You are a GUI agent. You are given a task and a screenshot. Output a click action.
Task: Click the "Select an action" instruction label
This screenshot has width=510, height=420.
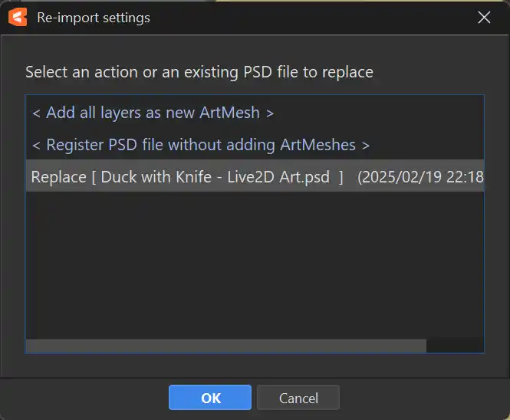(x=199, y=73)
